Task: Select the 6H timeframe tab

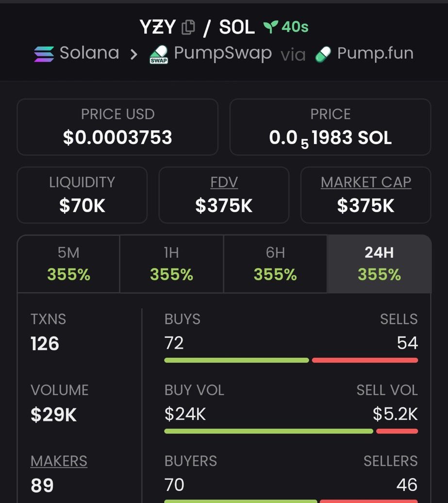Action: click(x=275, y=264)
